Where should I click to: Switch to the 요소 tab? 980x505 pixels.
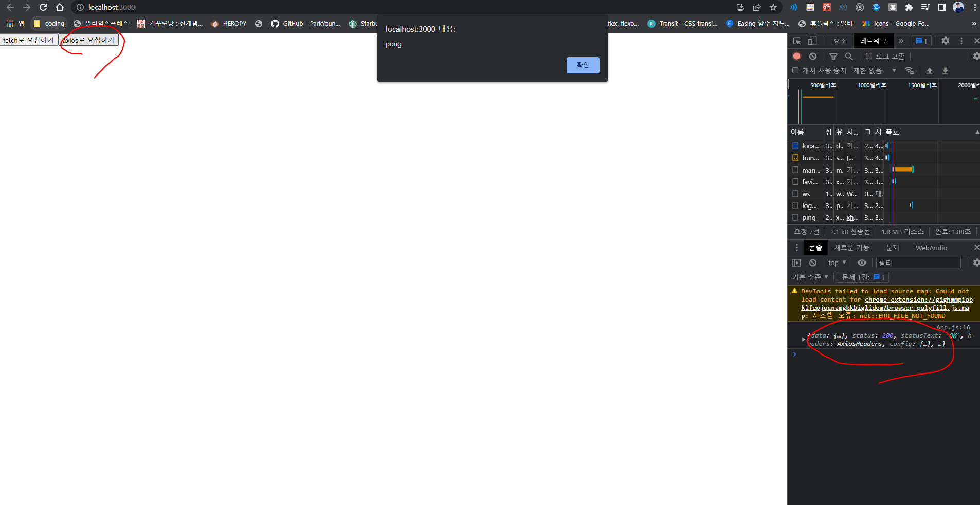(x=840, y=41)
